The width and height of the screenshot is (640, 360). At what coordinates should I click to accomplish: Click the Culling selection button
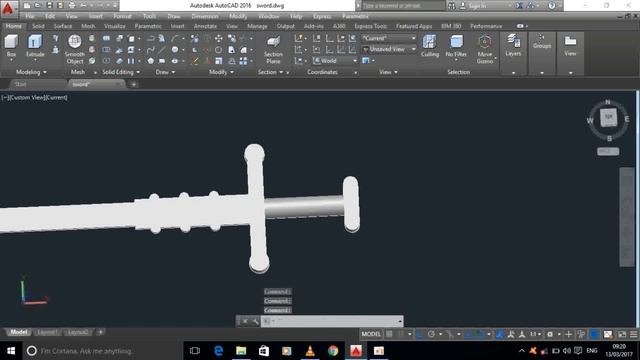[x=429, y=46]
